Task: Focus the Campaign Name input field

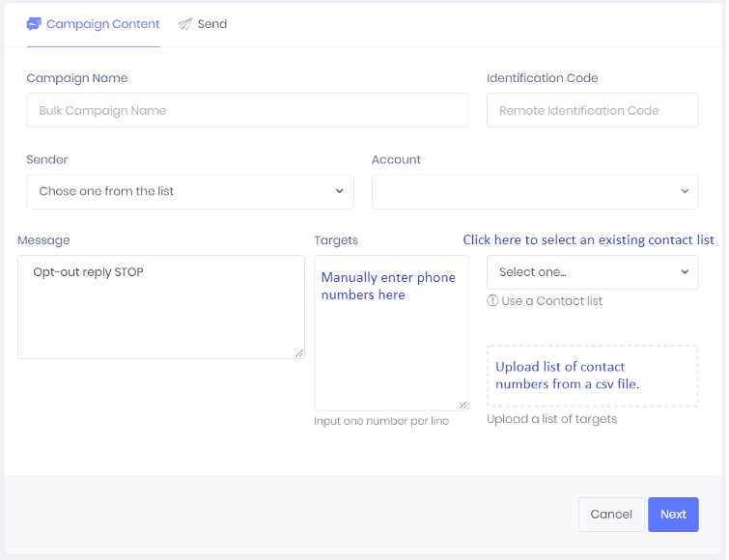Action: pos(247,111)
